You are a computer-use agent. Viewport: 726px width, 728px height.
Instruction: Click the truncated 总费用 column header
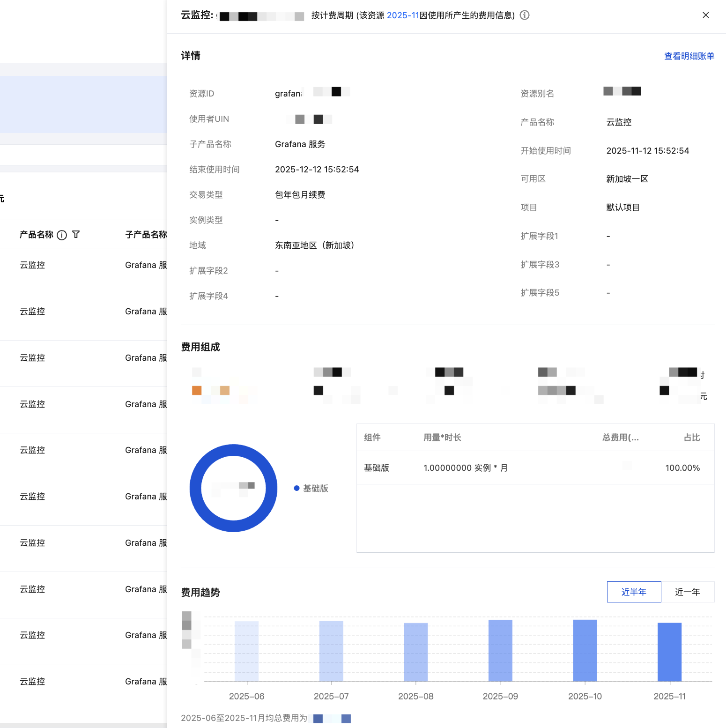pyautogui.click(x=621, y=438)
